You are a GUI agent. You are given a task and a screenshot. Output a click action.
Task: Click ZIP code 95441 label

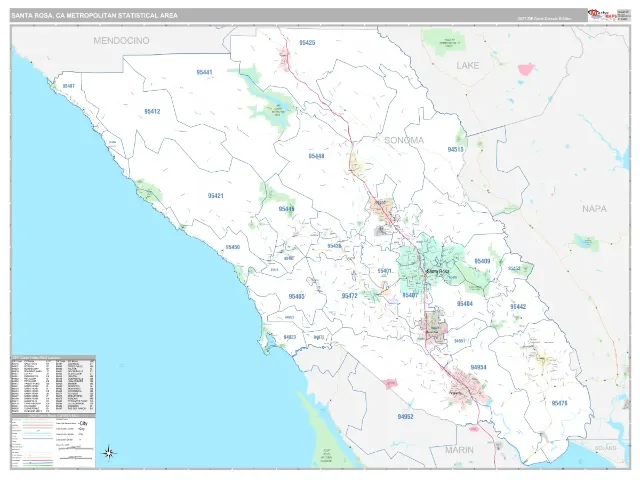pyautogui.click(x=204, y=72)
